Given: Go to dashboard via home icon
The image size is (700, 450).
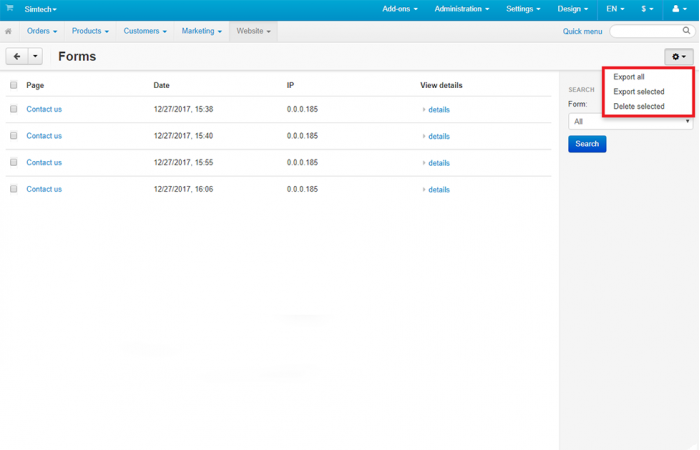Looking at the screenshot, I should coord(8,31).
